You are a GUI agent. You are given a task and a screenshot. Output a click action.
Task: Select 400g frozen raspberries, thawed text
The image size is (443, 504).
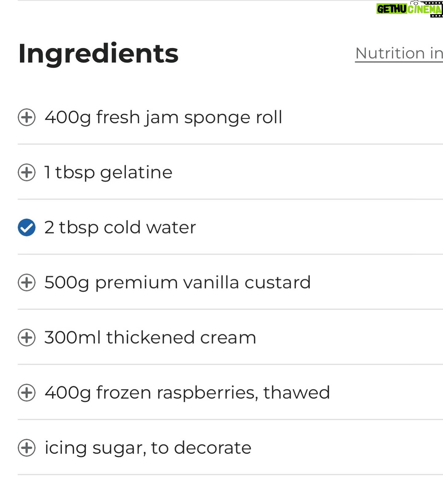pos(187,393)
